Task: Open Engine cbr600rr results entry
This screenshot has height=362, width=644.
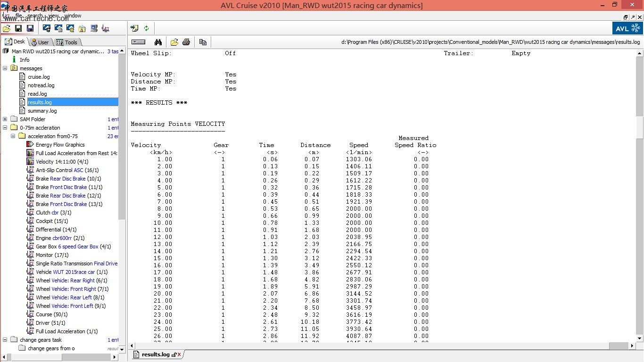Action: 60,238
